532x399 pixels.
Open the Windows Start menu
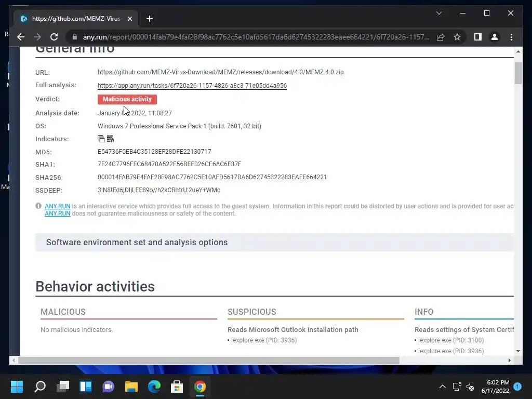17,387
